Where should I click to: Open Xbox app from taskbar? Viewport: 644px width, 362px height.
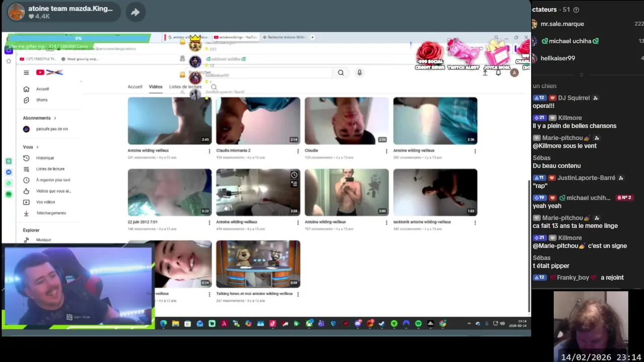pos(309,323)
